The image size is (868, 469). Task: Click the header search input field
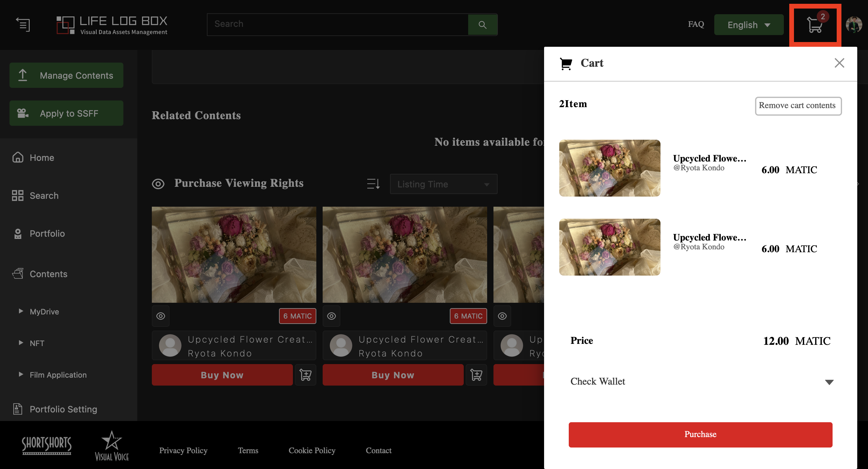pyautogui.click(x=337, y=24)
